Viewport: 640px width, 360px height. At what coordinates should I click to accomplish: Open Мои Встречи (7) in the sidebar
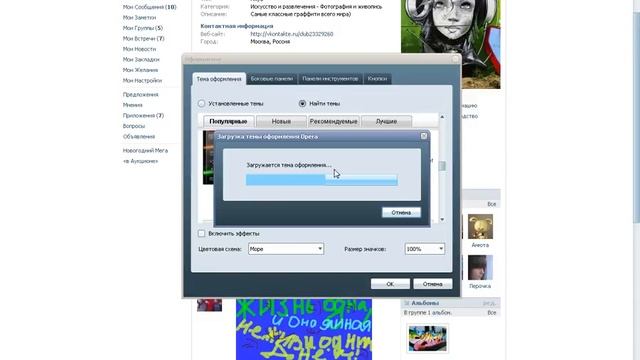click(x=143, y=38)
